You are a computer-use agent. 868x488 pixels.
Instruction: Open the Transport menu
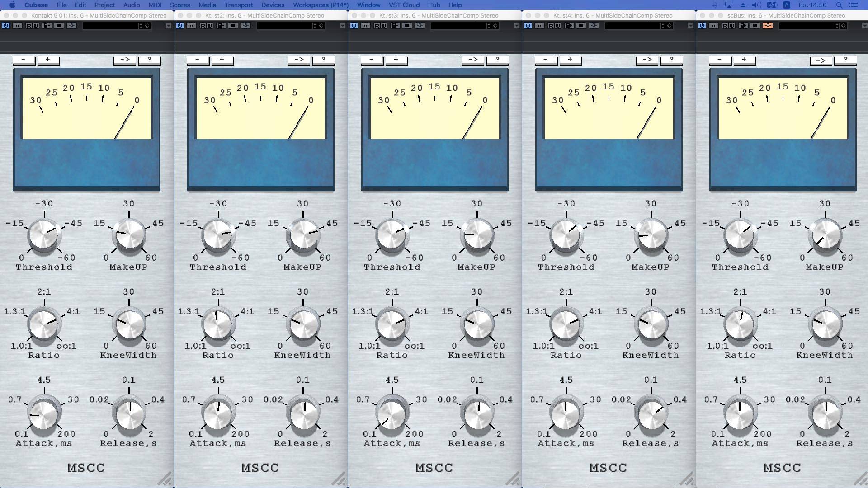click(238, 5)
